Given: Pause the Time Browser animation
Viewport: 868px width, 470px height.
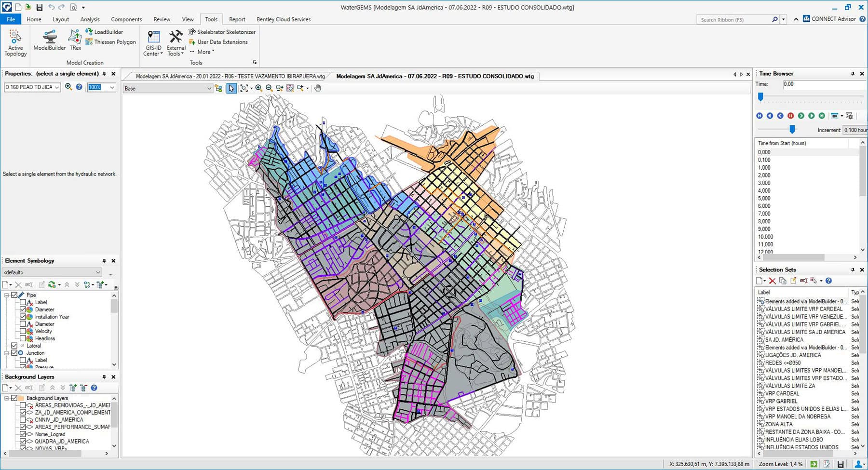Looking at the screenshot, I should [791, 116].
